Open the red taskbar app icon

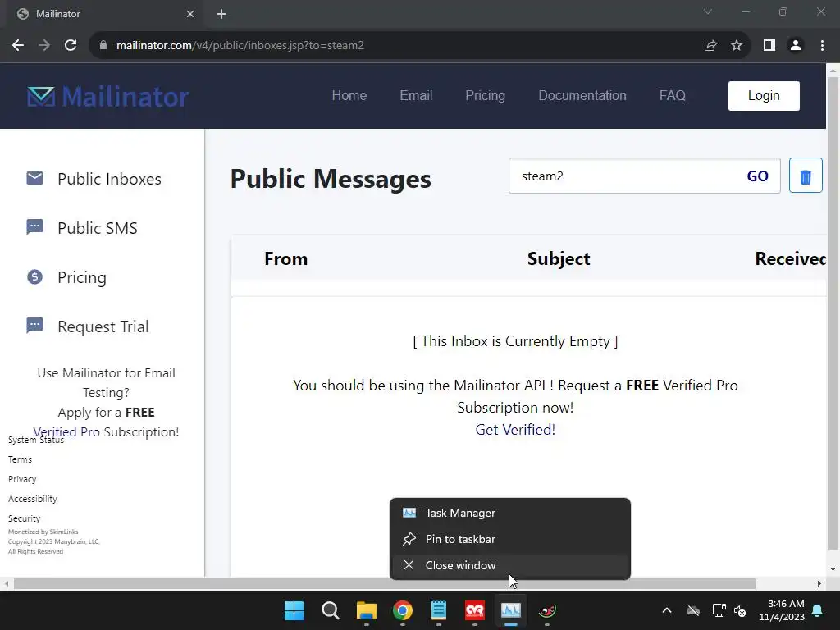pyautogui.click(x=475, y=610)
